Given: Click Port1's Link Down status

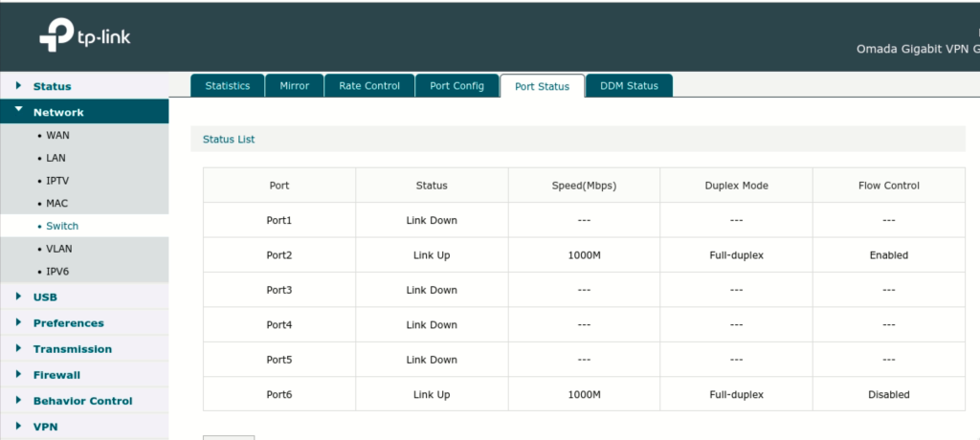Looking at the screenshot, I should coord(432,220).
